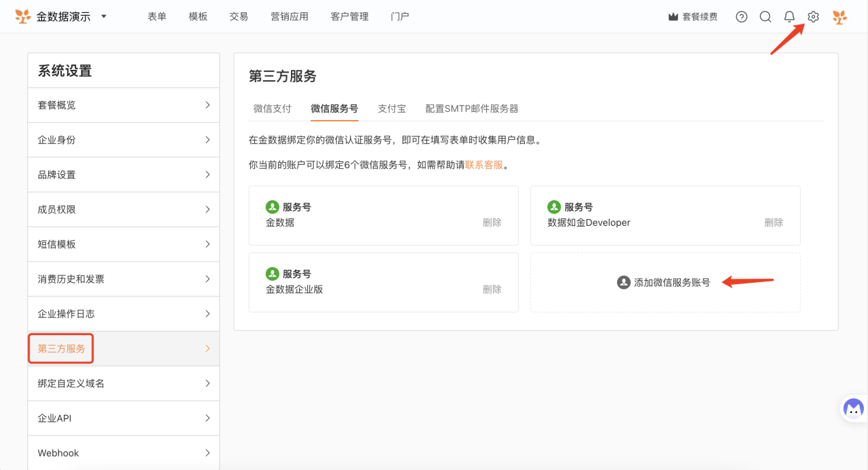Click the crown icon beside 套餐续费
This screenshot has width=868, height=470.
[x=673, y=17]
